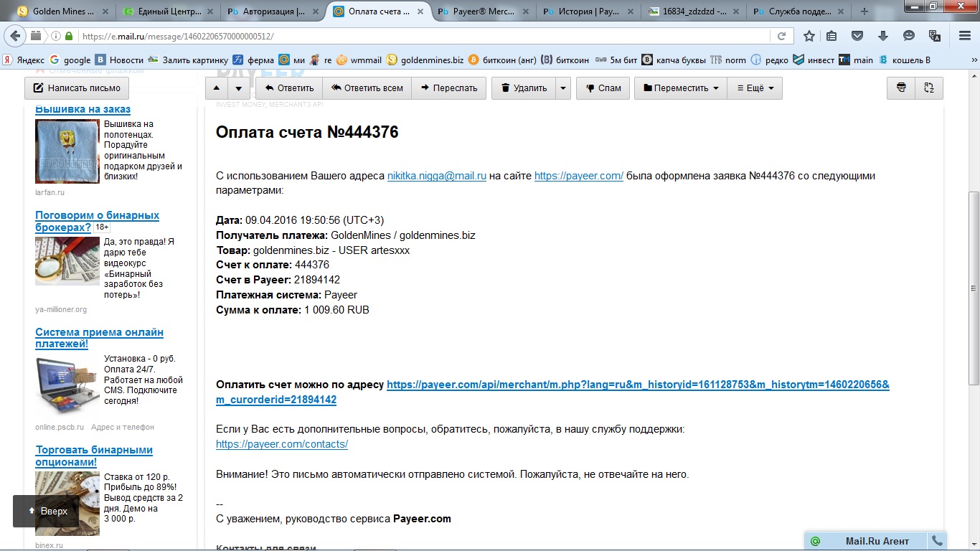
Task: Switch to Единый Центр tab
Action: pos(168,11)
